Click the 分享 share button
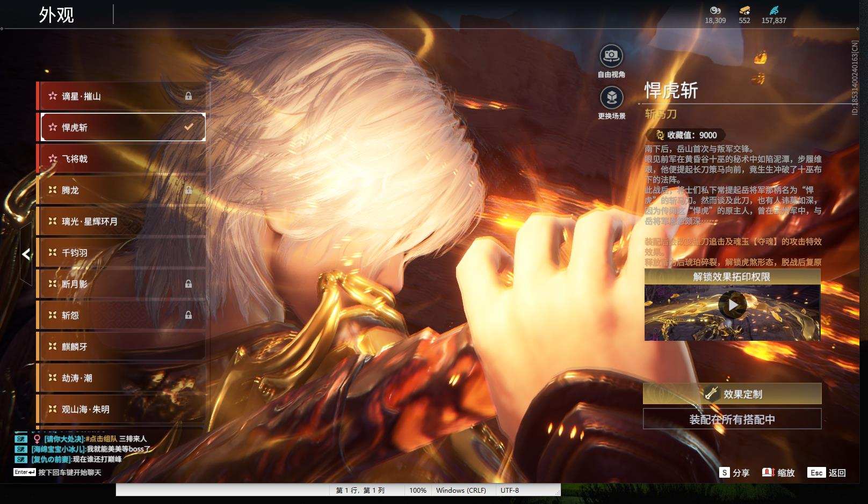This screenshot has width=868, height=504. tap(735, 473)
